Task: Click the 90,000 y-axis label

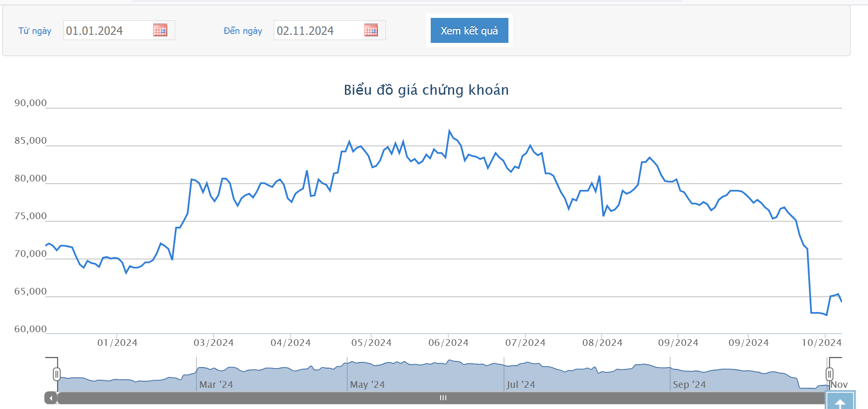Action: click(x=31, y=103)
